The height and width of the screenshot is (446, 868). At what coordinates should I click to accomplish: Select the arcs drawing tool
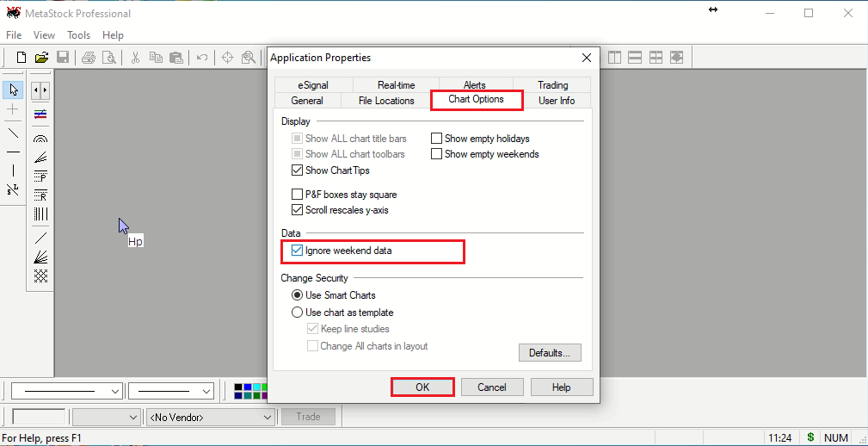pos(40,139)
